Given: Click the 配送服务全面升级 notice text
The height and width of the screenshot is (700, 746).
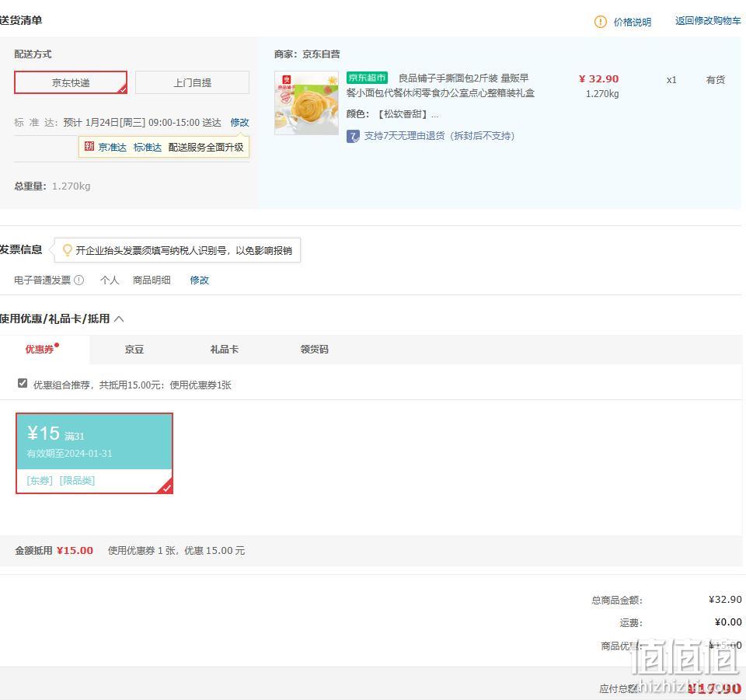Looking at the screenshot, I should [206, 147].
